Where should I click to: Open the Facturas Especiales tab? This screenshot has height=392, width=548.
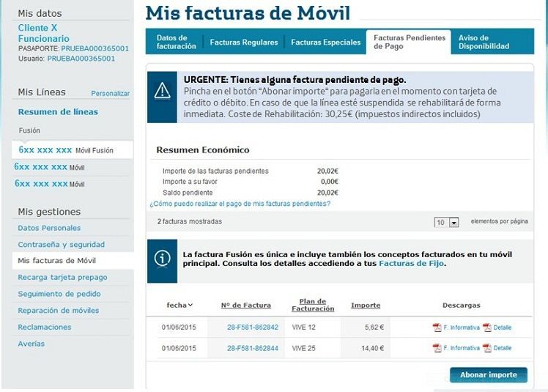pos(325,42)
